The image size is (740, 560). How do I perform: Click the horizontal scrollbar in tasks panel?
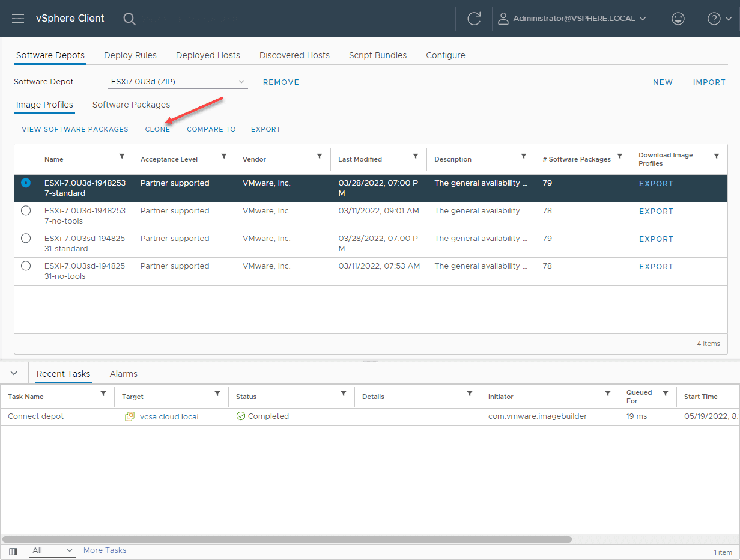click(287, 539)
